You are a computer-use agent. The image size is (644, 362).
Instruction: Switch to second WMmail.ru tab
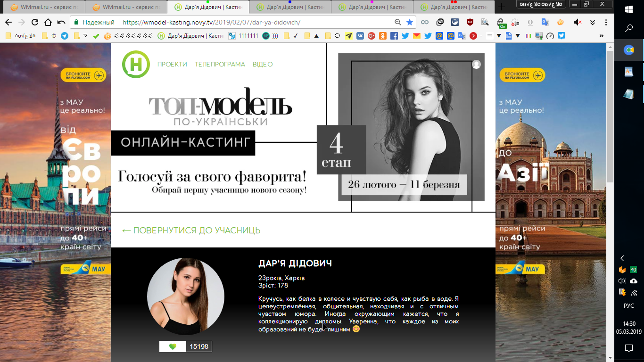pos(126,7)
